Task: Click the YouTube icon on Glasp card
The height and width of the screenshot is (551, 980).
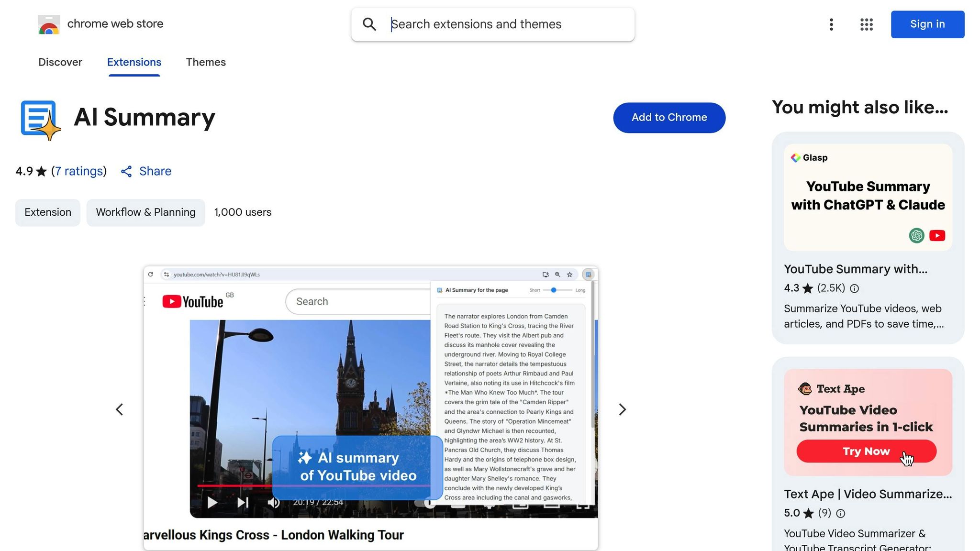Action: (937, 235)
